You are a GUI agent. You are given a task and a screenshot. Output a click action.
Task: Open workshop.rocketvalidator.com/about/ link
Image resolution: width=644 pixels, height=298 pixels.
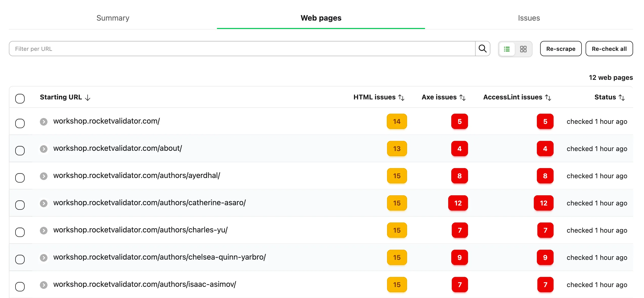pos(118,148)
